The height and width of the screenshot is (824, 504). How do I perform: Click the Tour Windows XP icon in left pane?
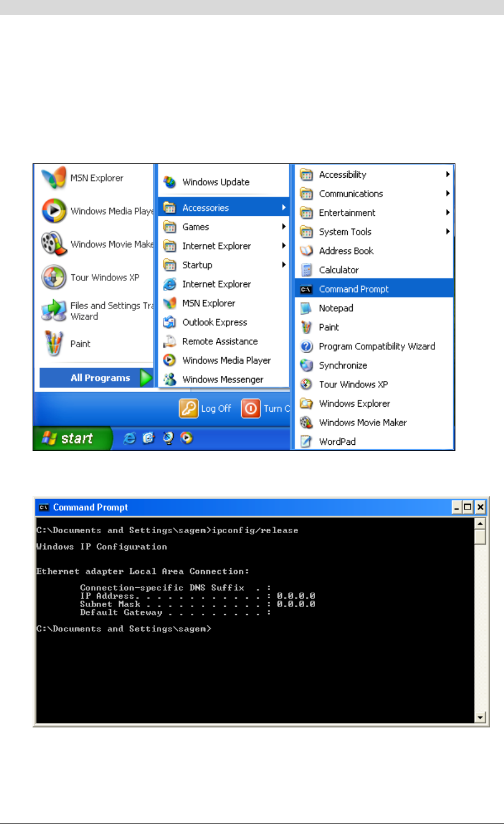(x=54, y=277)
